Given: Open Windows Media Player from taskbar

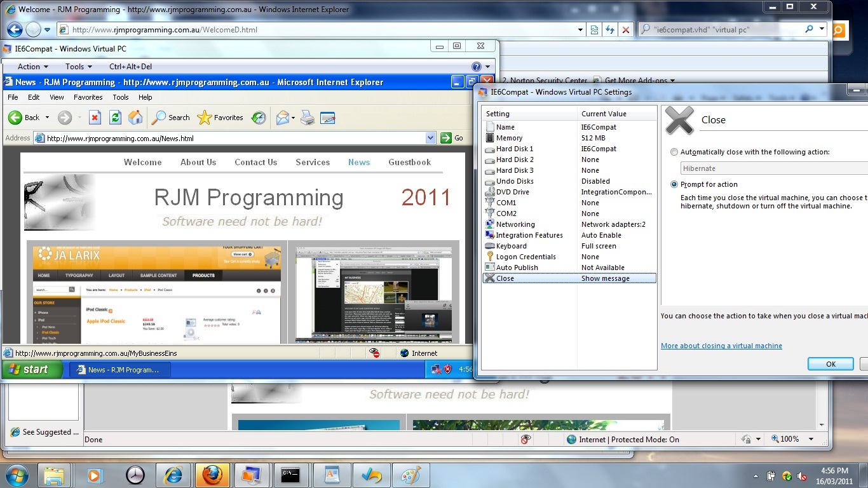Looking at the screenshot, I should coord(93,475).
